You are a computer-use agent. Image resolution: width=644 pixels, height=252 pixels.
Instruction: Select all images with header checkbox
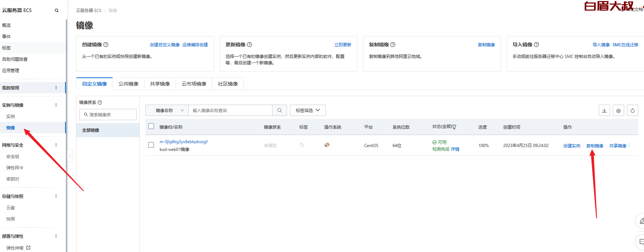(151, 126)
